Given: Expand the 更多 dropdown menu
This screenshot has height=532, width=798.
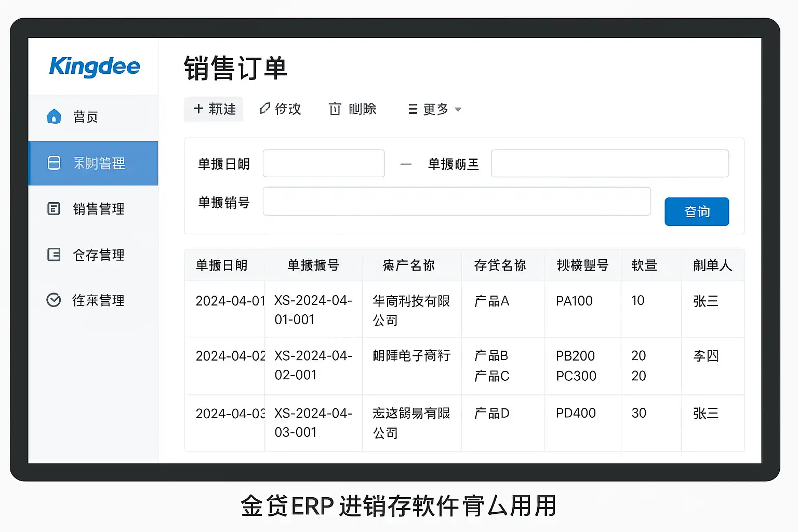Looking at the screenshot, I should (x=435, y=109).
